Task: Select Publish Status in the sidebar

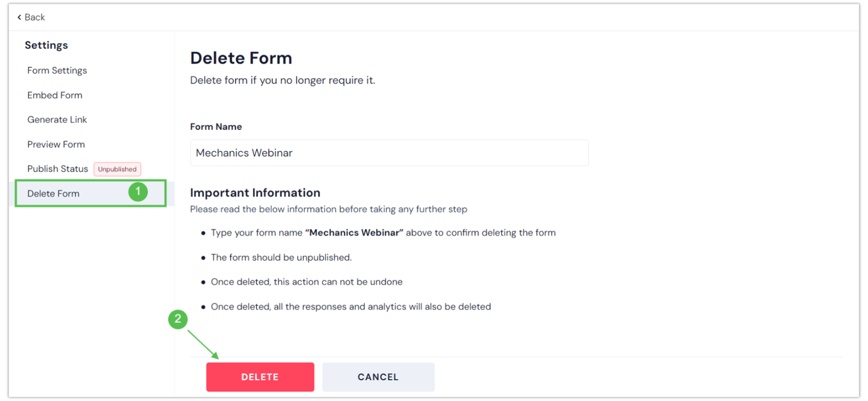Action: tap(58, 169)
